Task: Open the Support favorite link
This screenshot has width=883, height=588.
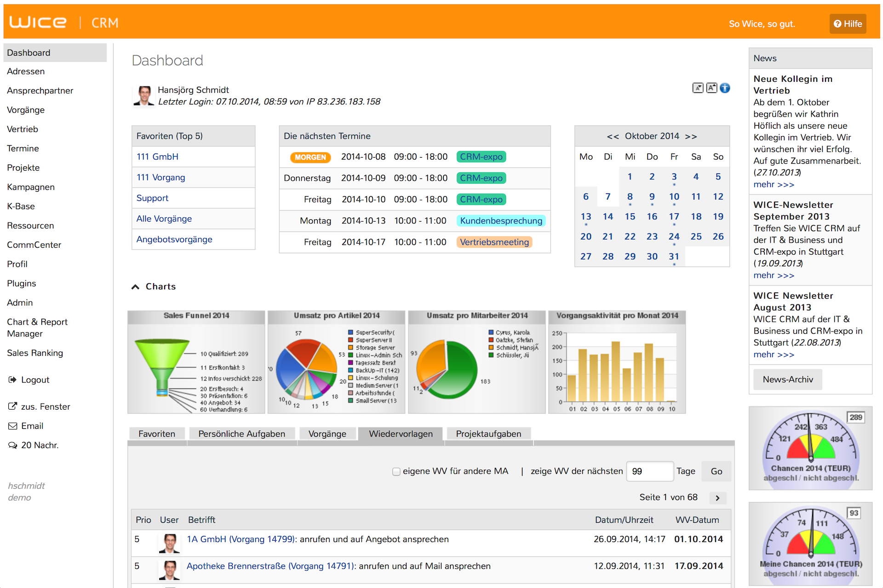Action: (152, 198)
